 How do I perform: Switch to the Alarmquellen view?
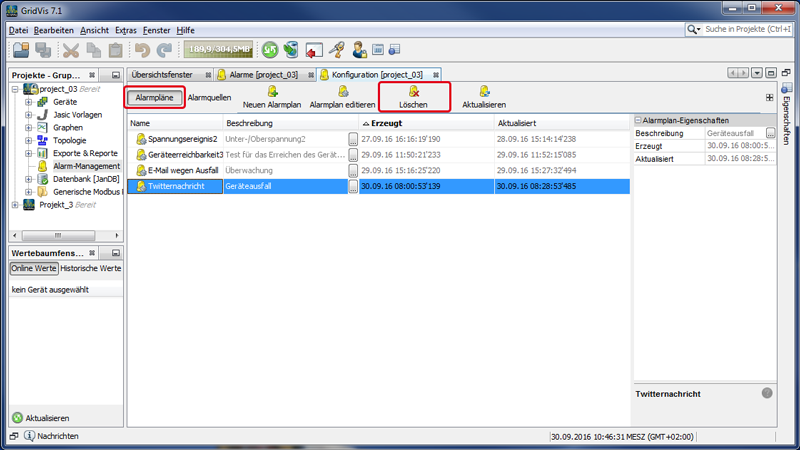click(x=209, y=98)
